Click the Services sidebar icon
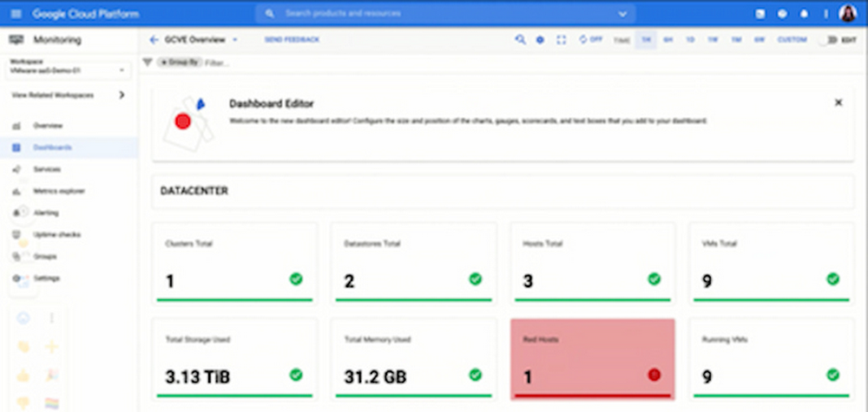The width and height of the screenshot is (868, 412). [x=16, y=169]
